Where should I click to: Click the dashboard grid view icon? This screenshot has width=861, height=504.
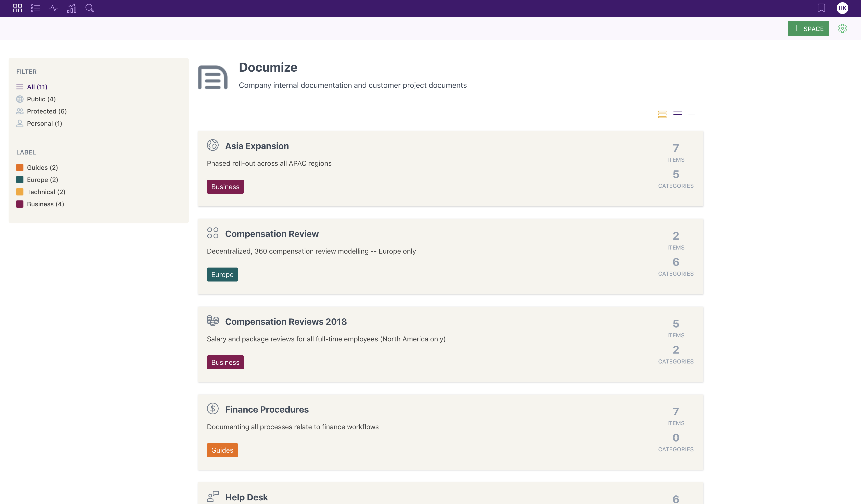tap(17, 8)
